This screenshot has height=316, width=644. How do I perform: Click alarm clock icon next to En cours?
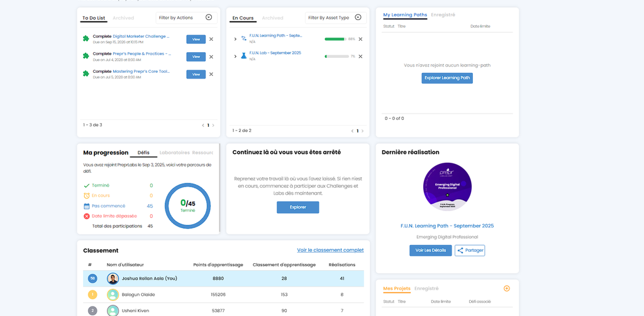(86, 196)
